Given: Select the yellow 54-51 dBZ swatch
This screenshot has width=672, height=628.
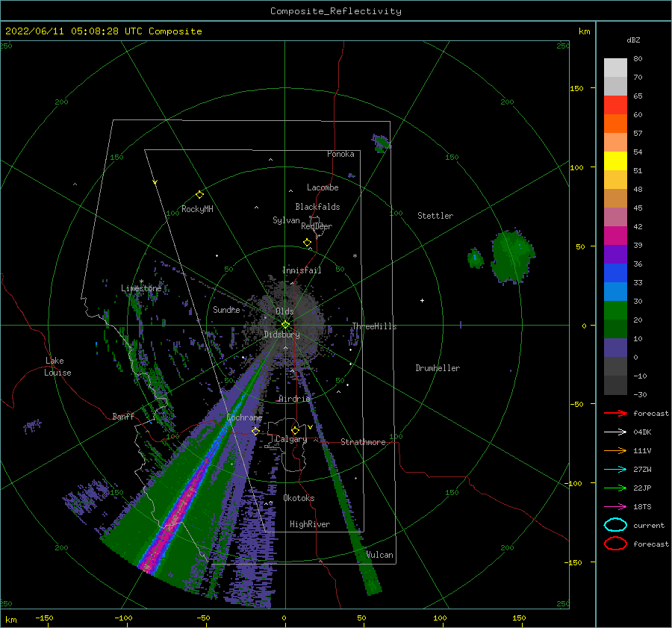Looking at the screenshot, I should coord(615,161).
